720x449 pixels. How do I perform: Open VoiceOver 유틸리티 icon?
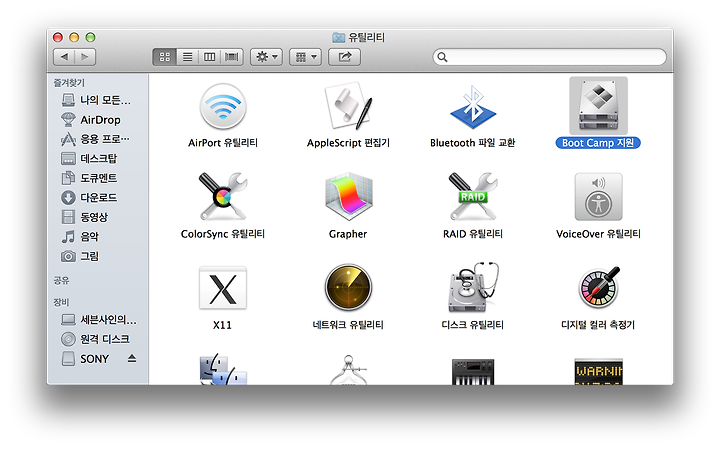click(x=598, y=197)
